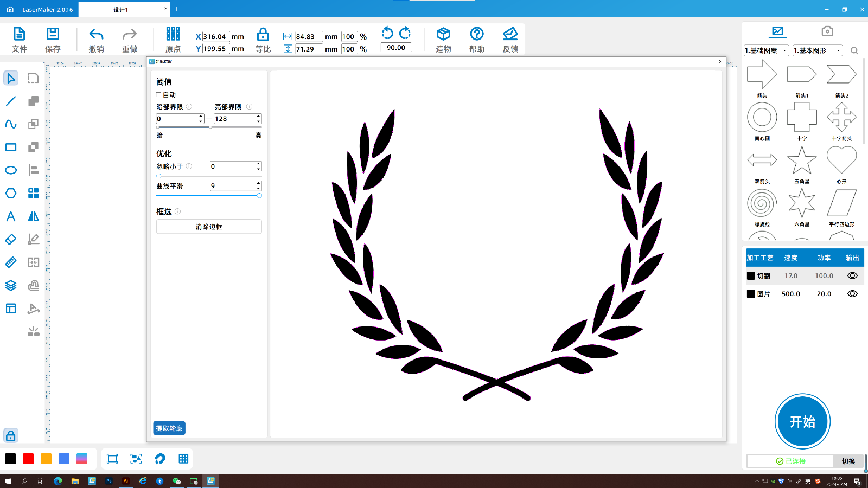Enable the 自动 threshold checkbox
The image size is (868, 488).
point(159,95)
